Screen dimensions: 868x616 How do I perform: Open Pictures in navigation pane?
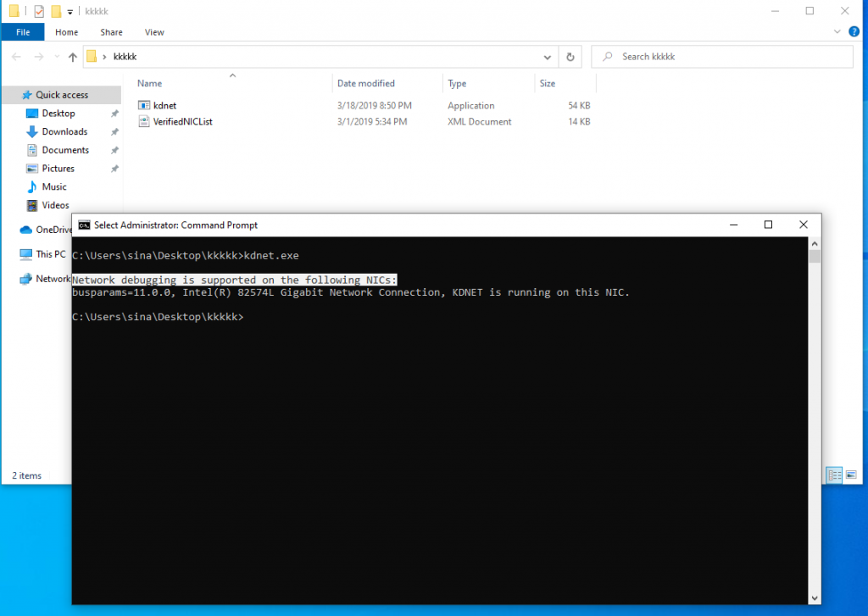pos(58,169)
